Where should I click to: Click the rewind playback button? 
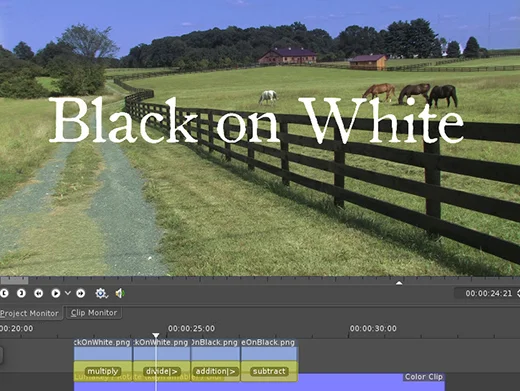(39, 293)
